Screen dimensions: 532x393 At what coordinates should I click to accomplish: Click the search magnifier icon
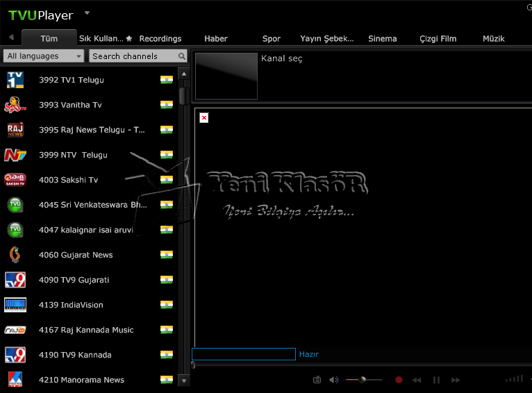pos(182,56)
